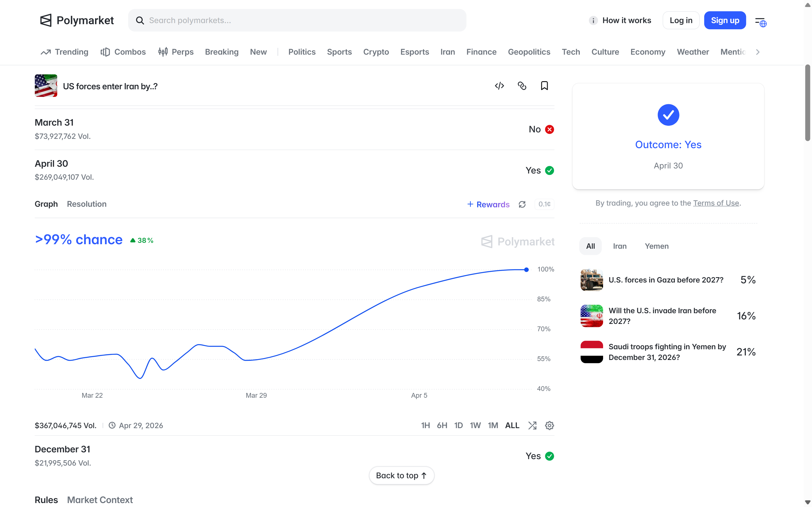Expand category list with right chevron
The image size is (812, 507).
coord(758,52)
